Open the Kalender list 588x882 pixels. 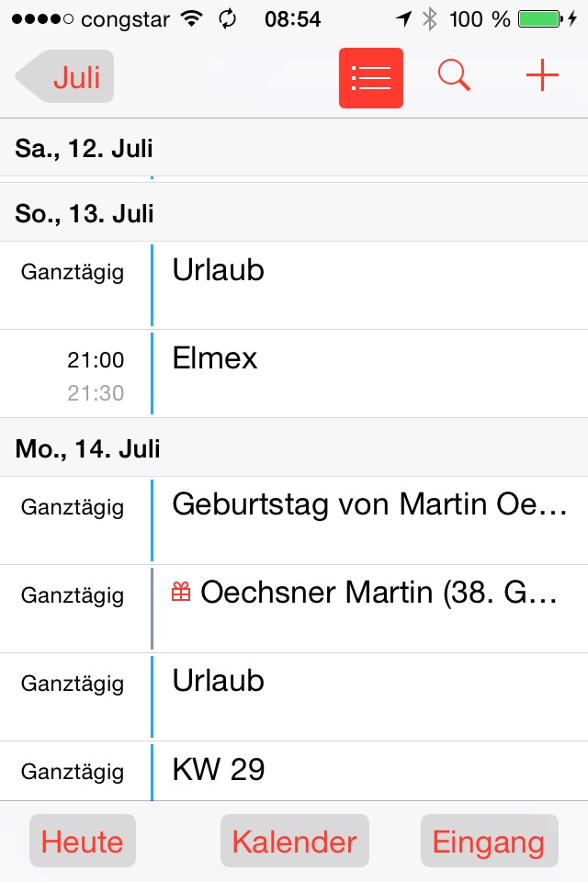[x=294, y=842]
